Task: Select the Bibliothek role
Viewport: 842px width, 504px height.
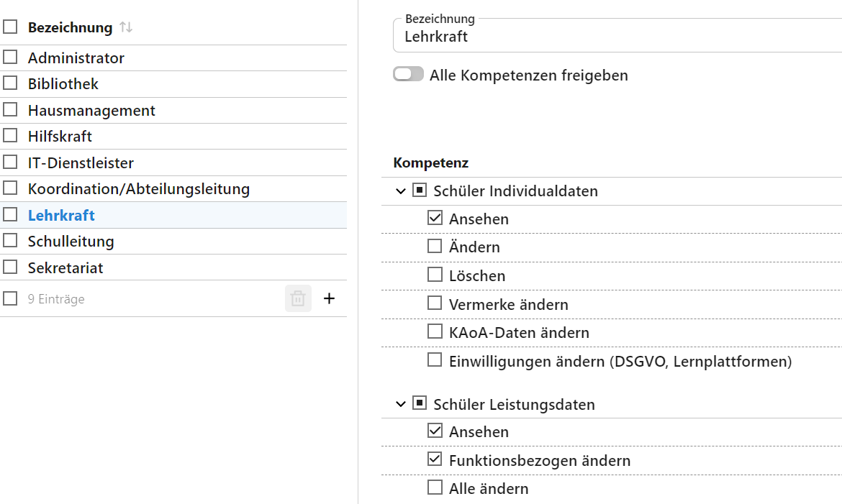Action: tap(63, 83)
